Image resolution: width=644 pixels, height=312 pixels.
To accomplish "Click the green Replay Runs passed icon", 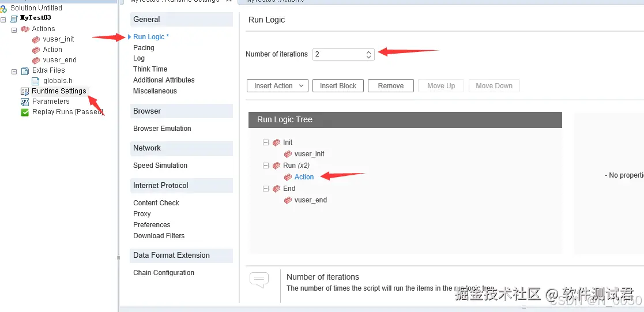I will tap(25, 112).
